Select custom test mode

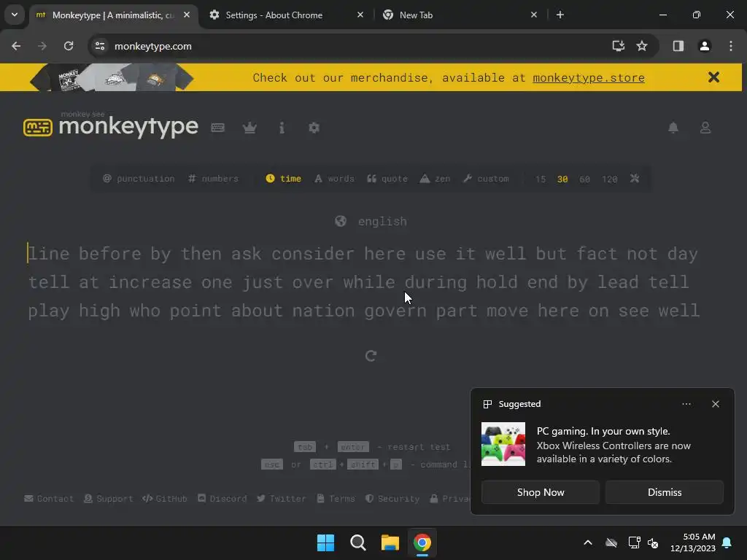point(486,179)
